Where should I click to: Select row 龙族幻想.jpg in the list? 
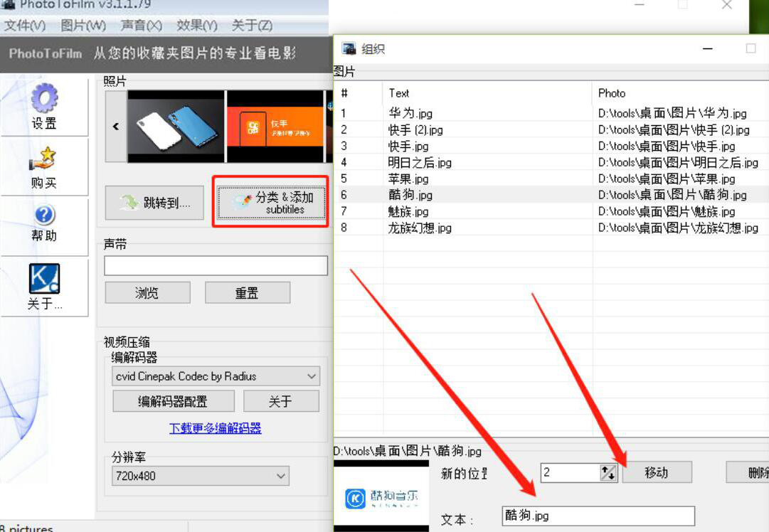(x=551, y=228)
